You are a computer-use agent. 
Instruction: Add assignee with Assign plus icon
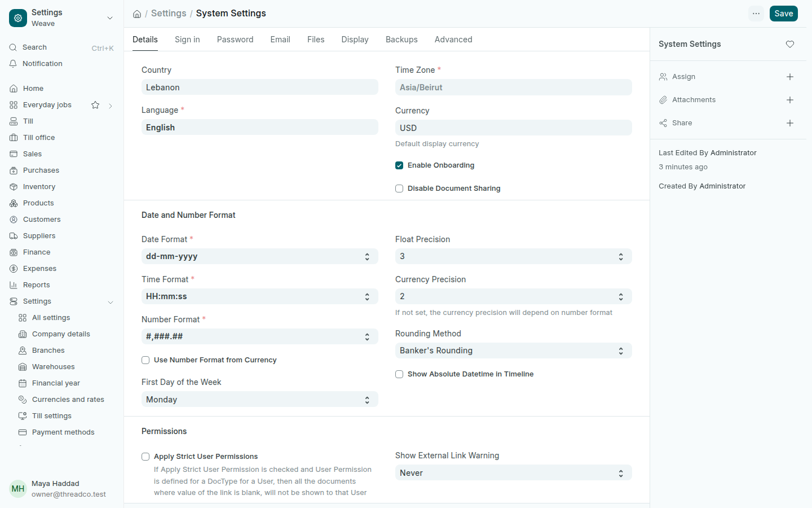click(x=790, y=77)
